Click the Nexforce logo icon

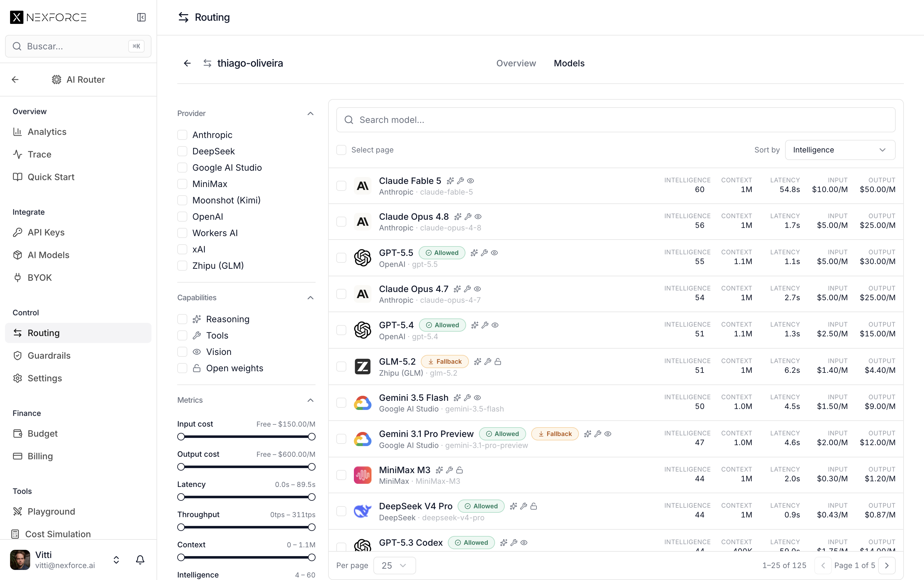pos(16,17)
